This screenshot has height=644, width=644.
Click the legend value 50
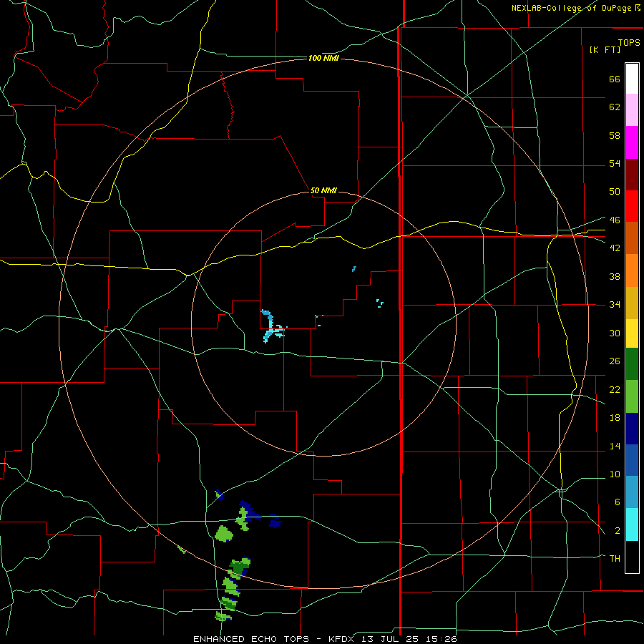point(615,191)
